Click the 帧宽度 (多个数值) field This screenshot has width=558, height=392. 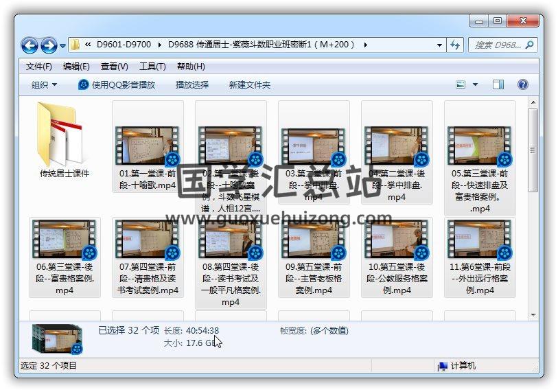click(314, 331)
